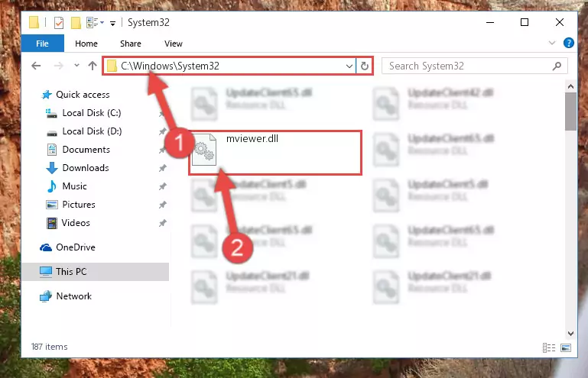The width and height of the screenshot is (588, 378).
Task: Open Downloads in the sidebar
Action: (77, 168)
